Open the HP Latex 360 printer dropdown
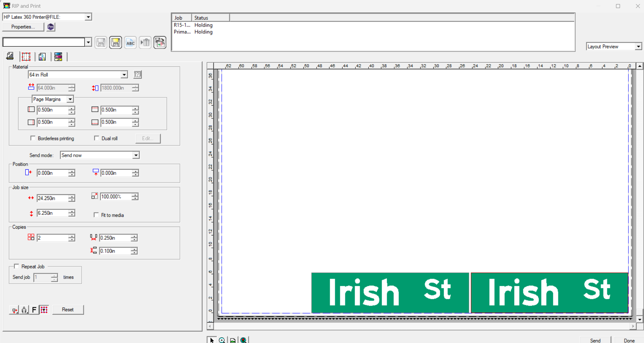 point(88,17)
